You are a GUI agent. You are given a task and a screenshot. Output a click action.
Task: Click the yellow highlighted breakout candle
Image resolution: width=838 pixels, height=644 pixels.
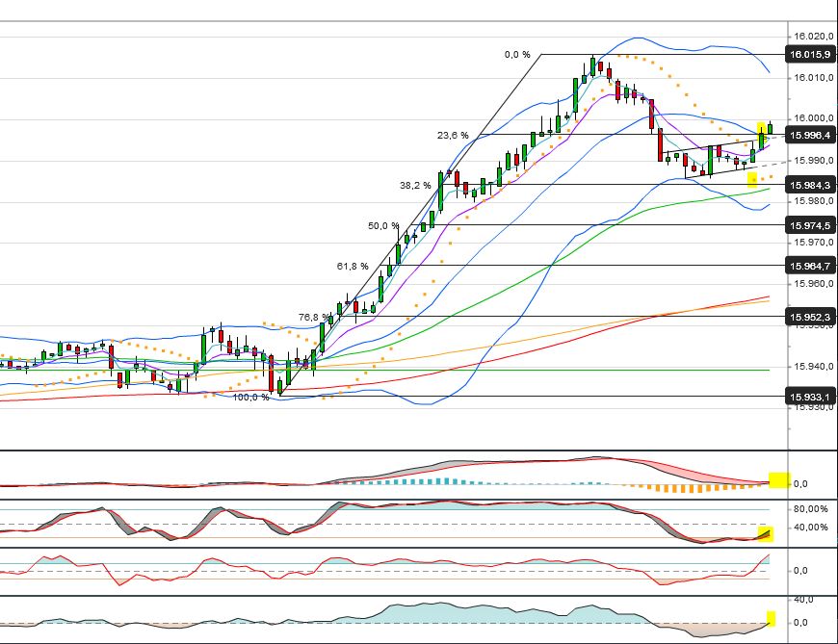(762, 137)
